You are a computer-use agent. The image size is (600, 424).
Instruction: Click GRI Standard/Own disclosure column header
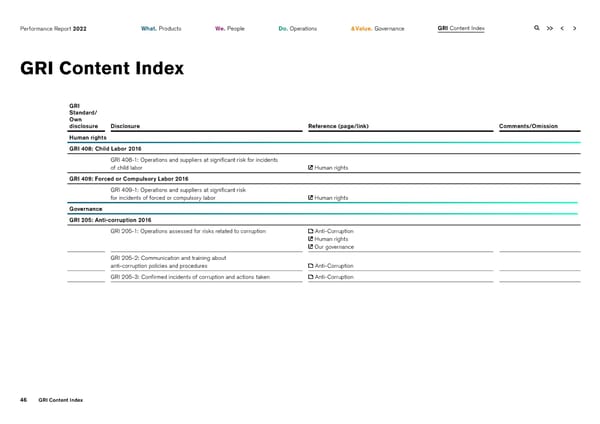tap(83, 116)
